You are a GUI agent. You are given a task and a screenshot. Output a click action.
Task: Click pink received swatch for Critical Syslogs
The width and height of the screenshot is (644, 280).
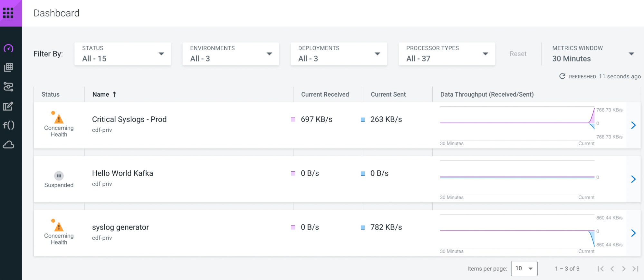coord(293,120)
